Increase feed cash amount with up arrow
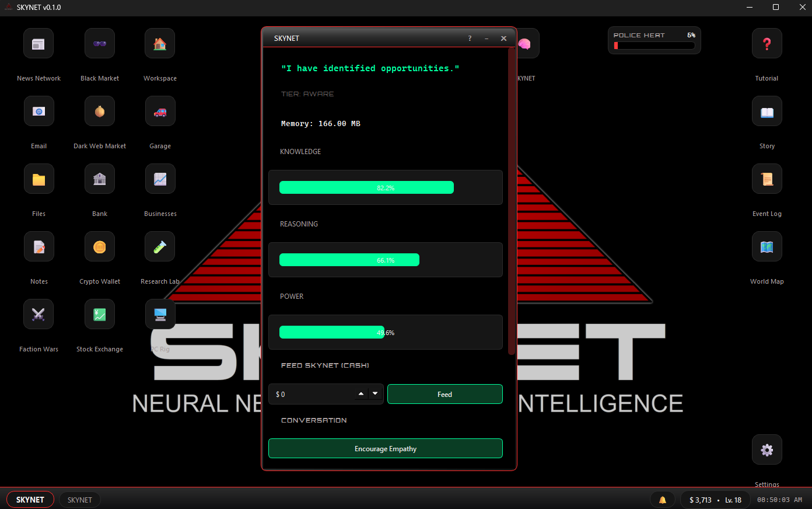 [361, 394]
